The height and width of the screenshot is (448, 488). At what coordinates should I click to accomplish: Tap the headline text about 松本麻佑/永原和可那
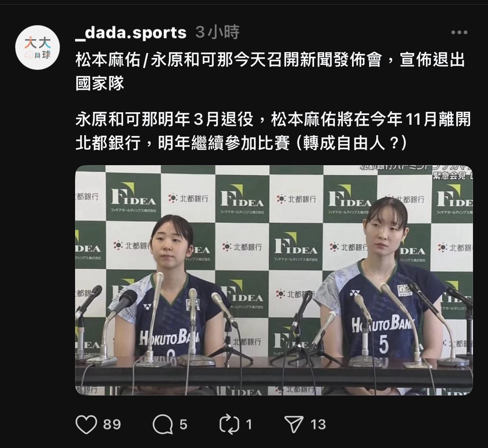[270, 71]
